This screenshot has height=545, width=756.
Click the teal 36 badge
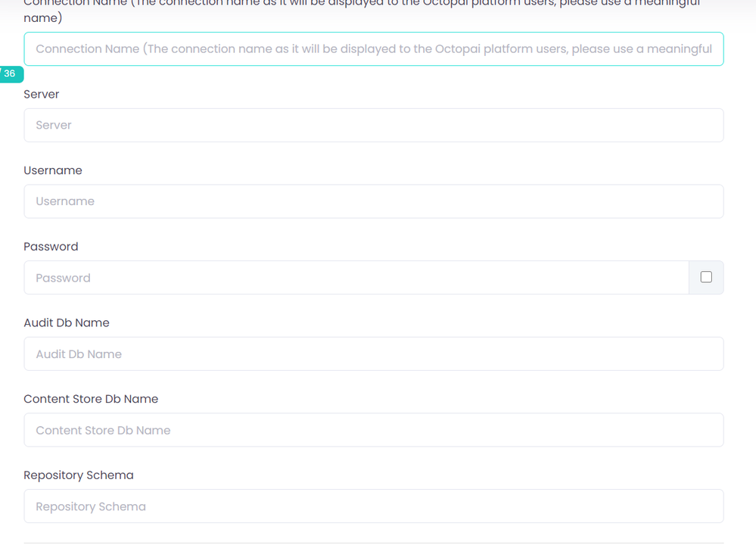click(x=11, y=73)
